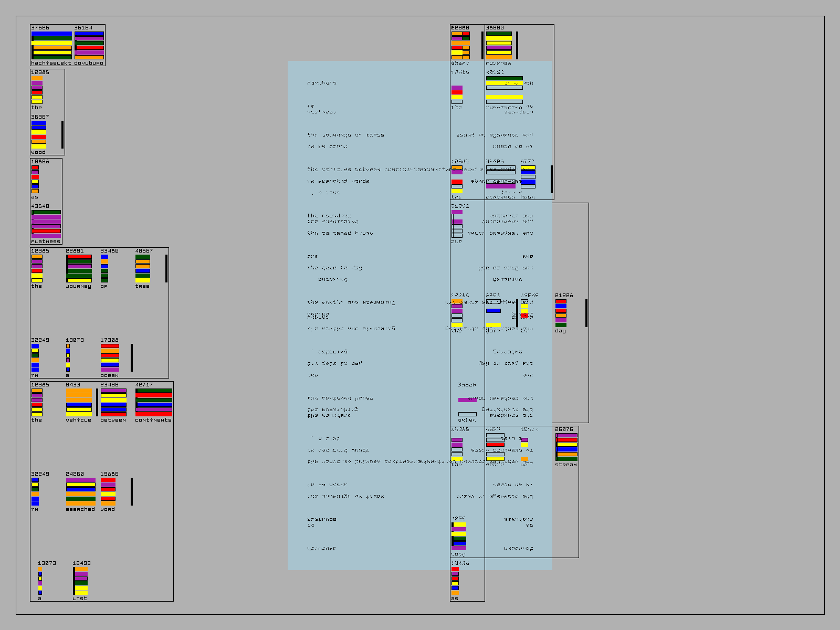840x630 pixels.
Task: Click the black vertical bar beside 'wood'
Action: 62,135
